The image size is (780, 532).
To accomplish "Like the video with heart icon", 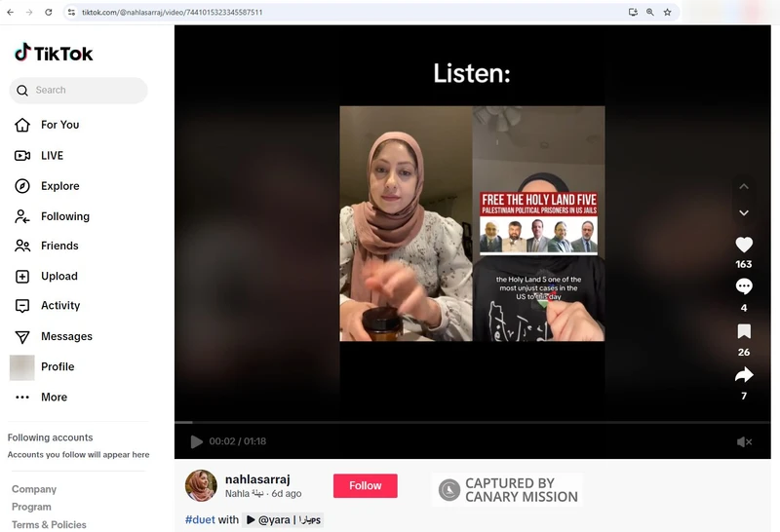I will (744, 245).
